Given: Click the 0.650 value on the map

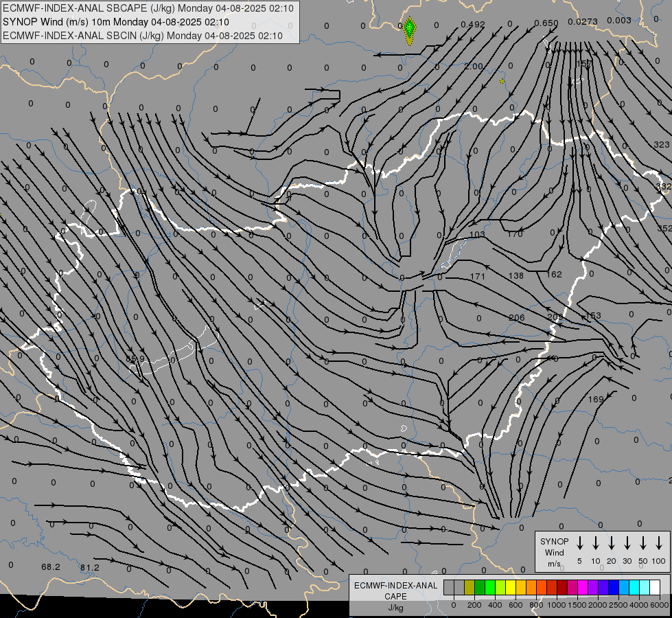Looking at the screenshot, I should pos(546,23).
